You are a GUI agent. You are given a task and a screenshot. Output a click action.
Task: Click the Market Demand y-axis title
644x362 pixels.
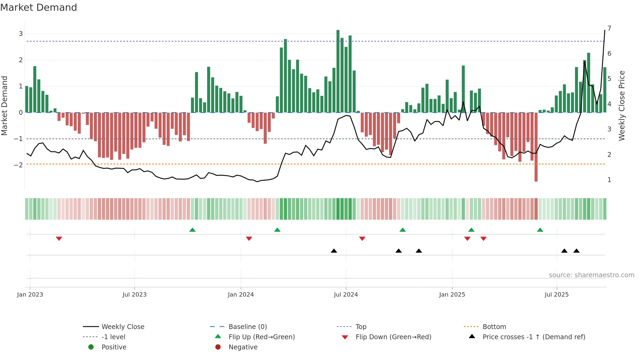(x=4, y=106)
